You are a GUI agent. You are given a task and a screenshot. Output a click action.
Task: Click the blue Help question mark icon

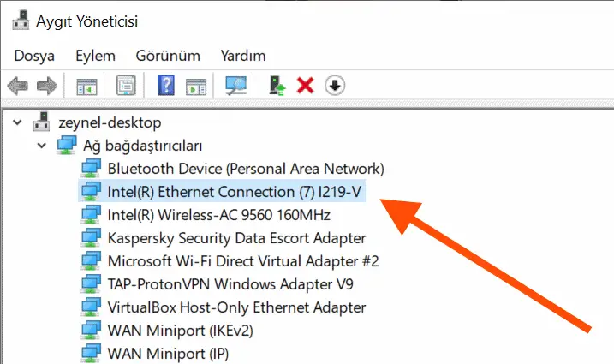[166, 85]
